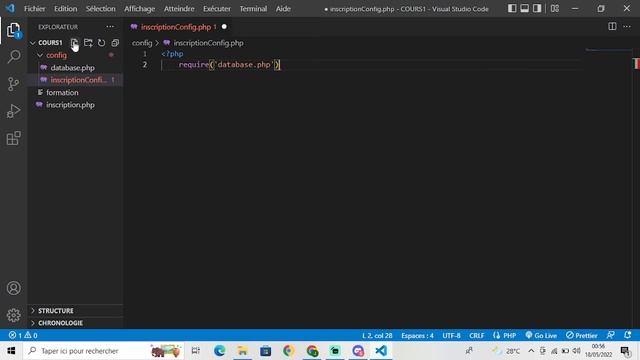Open the Affichage menu

tap(140, 9)
